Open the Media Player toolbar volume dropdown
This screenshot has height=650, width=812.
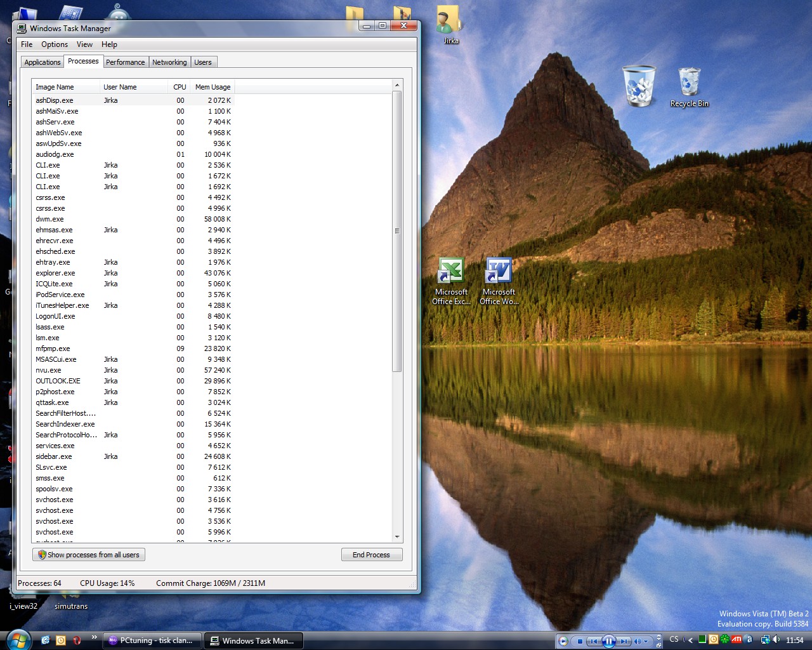click(646, 641)
